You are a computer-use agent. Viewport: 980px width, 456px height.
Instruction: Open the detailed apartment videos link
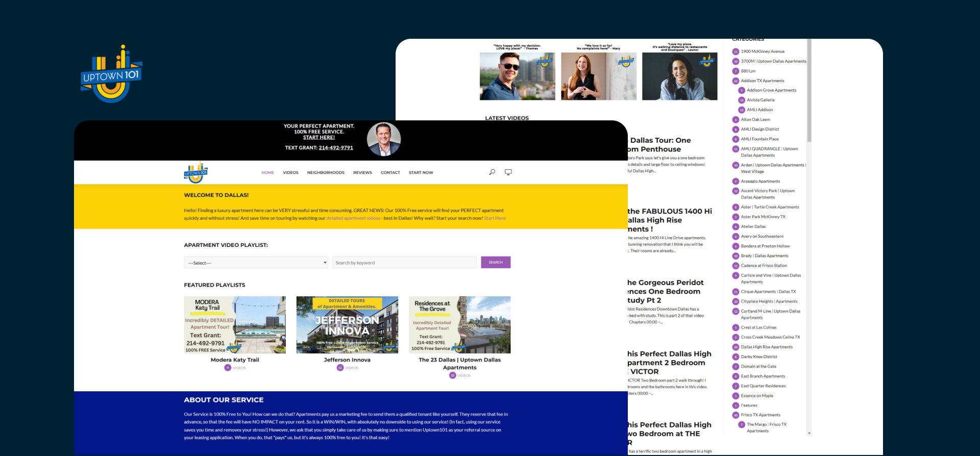(x=353, y=218)
